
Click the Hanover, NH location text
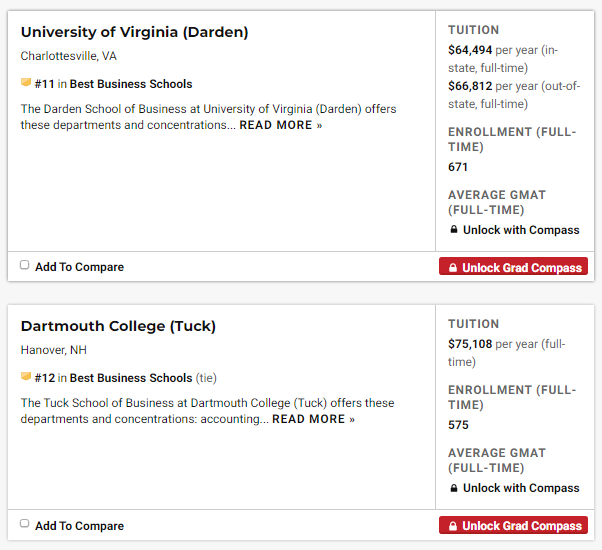pos(54,350)
